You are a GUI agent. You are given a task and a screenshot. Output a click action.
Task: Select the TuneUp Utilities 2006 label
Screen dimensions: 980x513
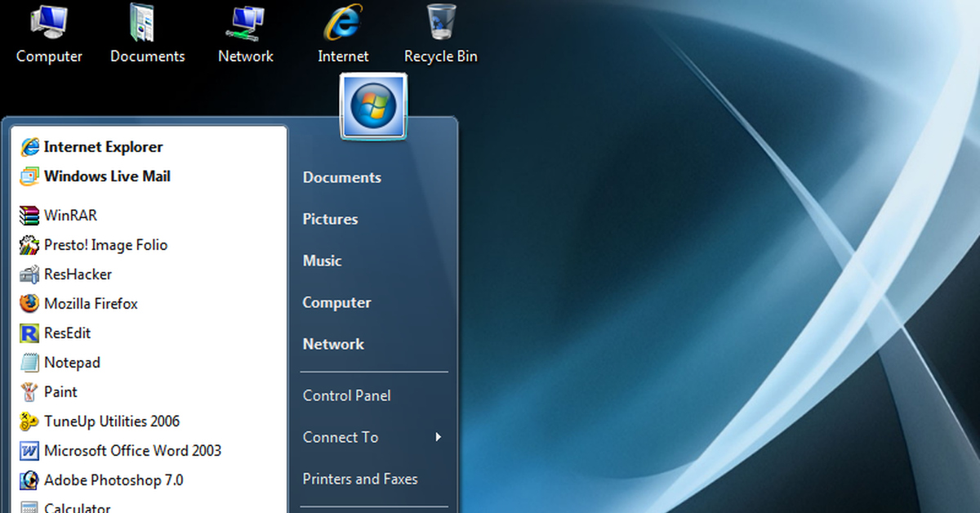[x=112, y=422]
